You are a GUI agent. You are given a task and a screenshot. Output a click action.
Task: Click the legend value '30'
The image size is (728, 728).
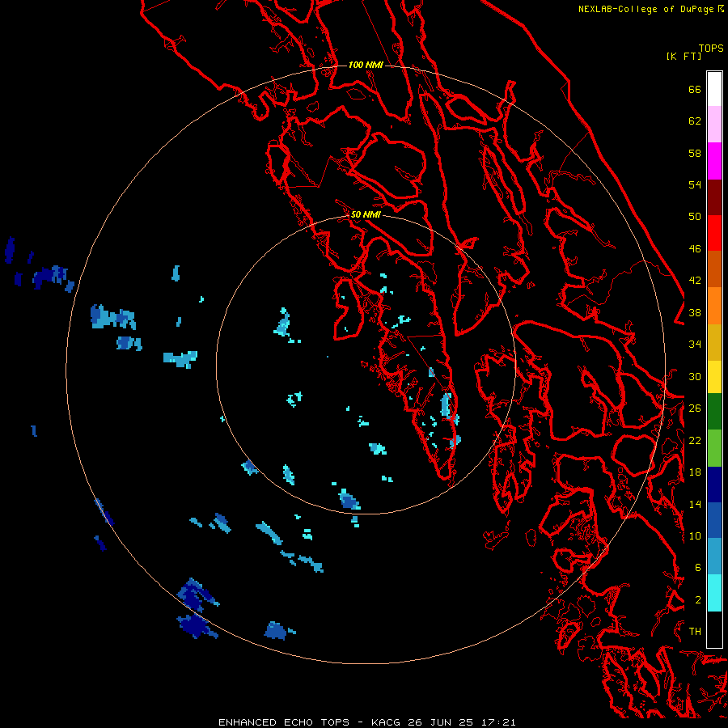695,376
